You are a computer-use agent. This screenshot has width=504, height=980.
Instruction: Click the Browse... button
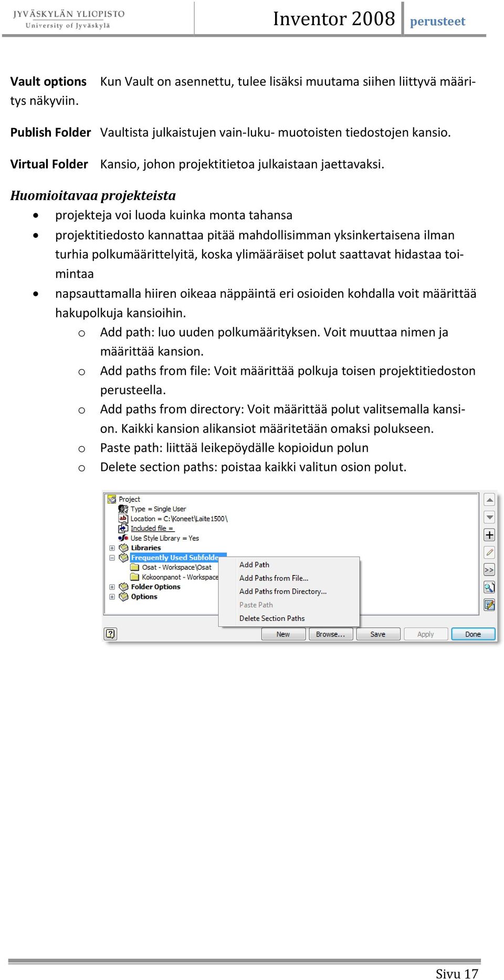coord(330,634)
